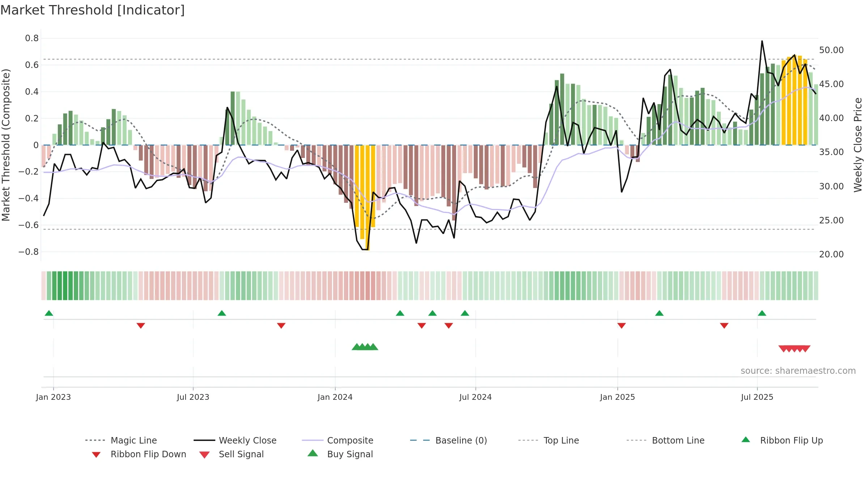
Task: Toggle the Ribbon Flip Down legend entry
Action: point(139,454)
